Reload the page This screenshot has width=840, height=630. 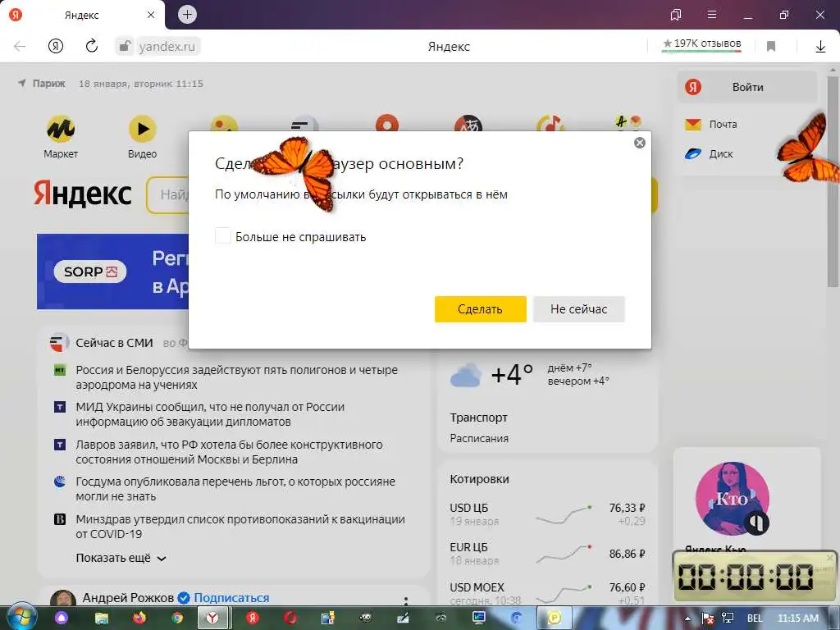92,46
